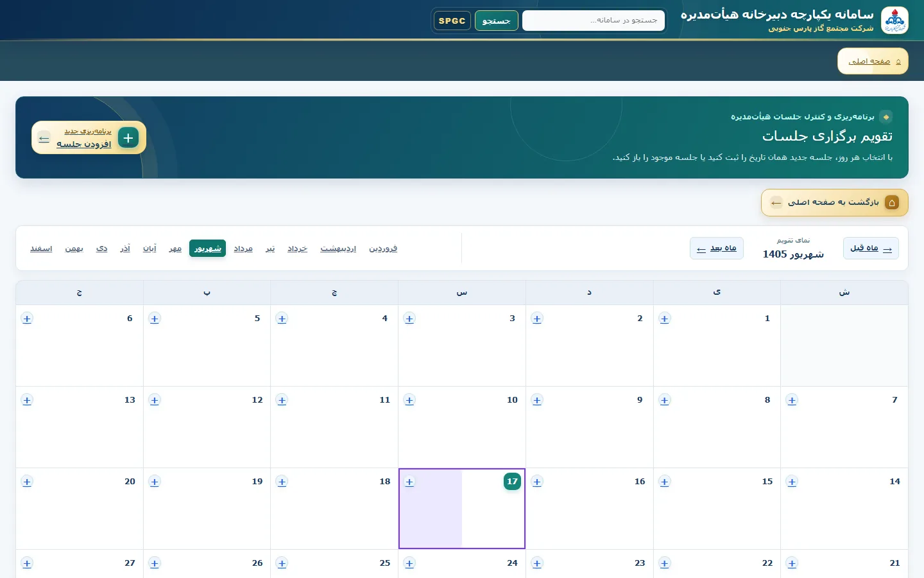The image size is (924, 578).
Task: Open the خرداد month tab
Action: click(297, 249)
